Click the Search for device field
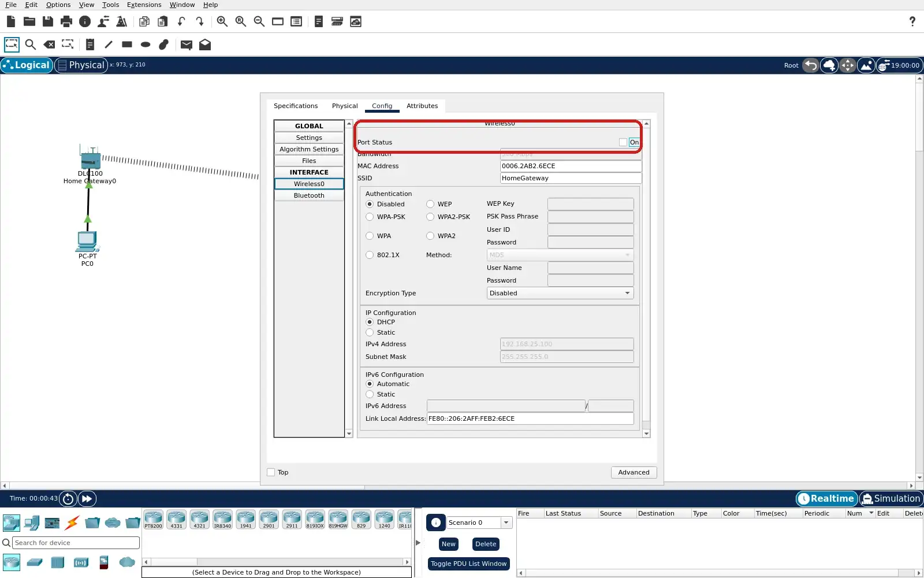This screenshot has height=578, width=924. tap(76, 543)
